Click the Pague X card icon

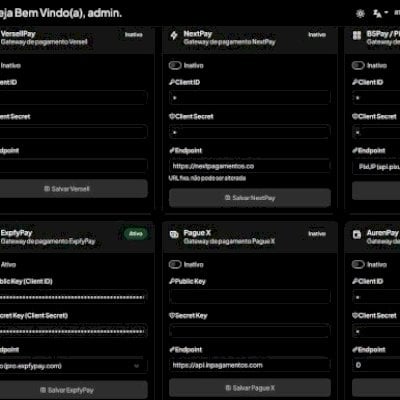tap(174, 234)
